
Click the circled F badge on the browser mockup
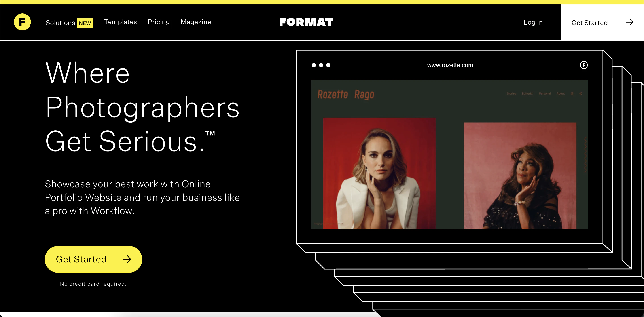[x=584, y=65]
